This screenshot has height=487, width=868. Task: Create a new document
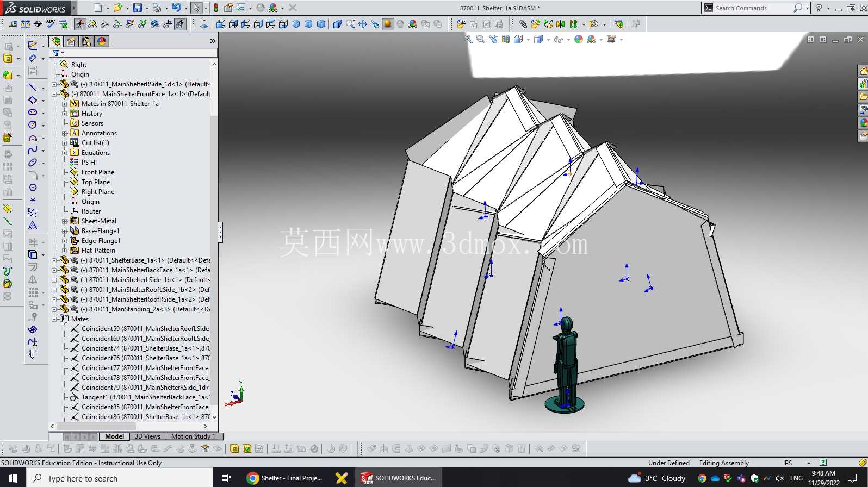pyautogui.click(x=98, y=8)
